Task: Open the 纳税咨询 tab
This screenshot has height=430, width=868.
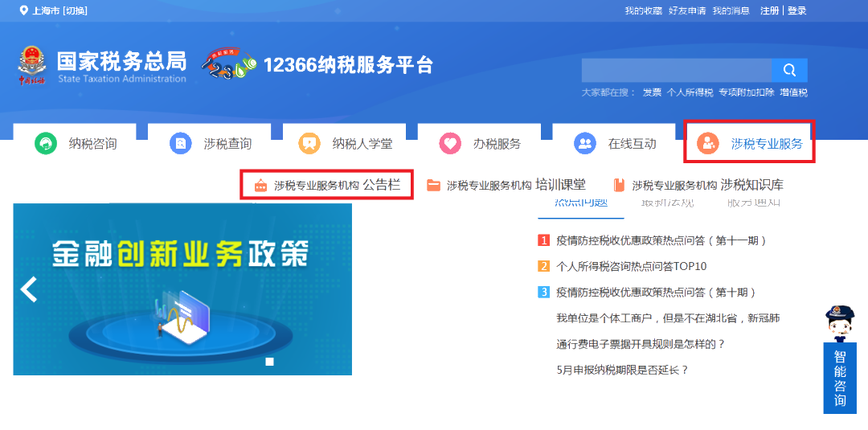Action: [x=75, y=145]
